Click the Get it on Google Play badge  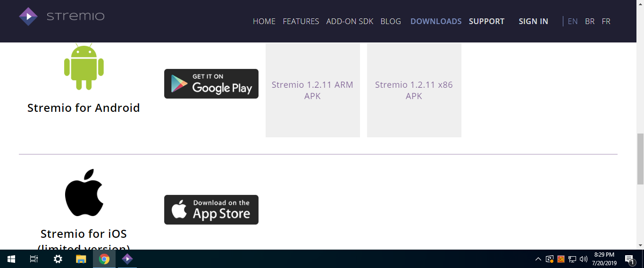pos(211,84)
